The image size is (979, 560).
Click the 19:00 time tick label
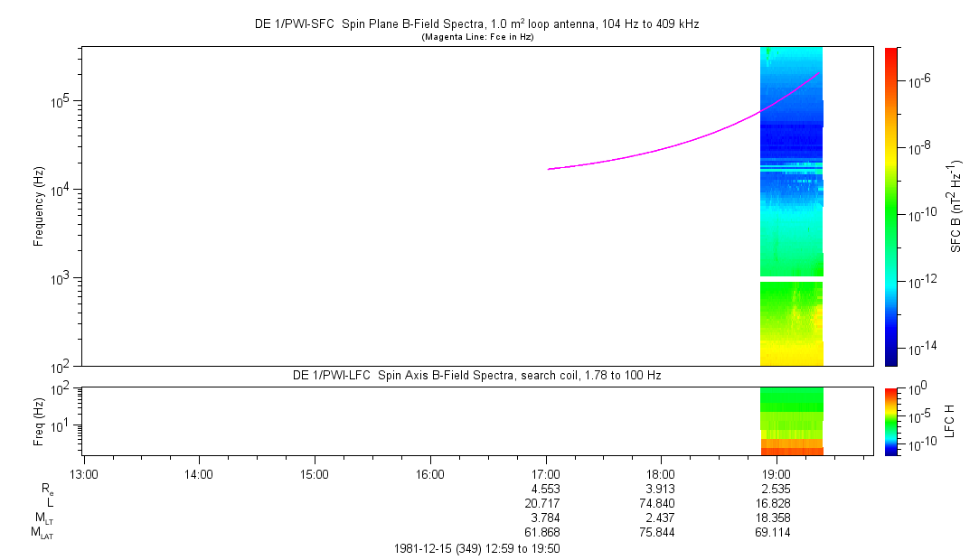click(777, 473)
